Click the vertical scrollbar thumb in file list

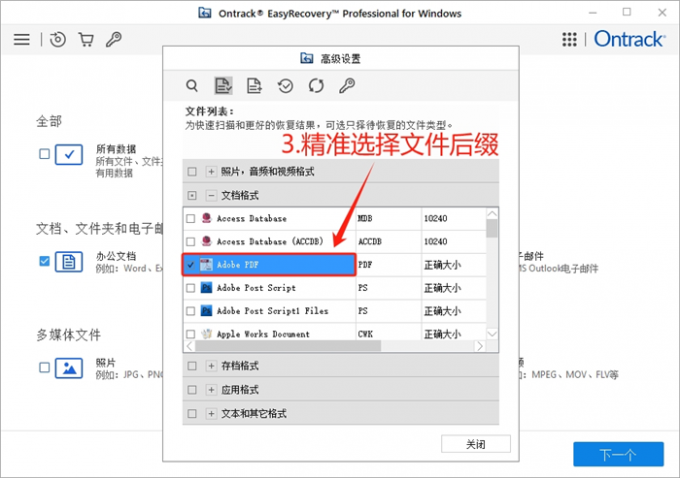pos(492,229)
